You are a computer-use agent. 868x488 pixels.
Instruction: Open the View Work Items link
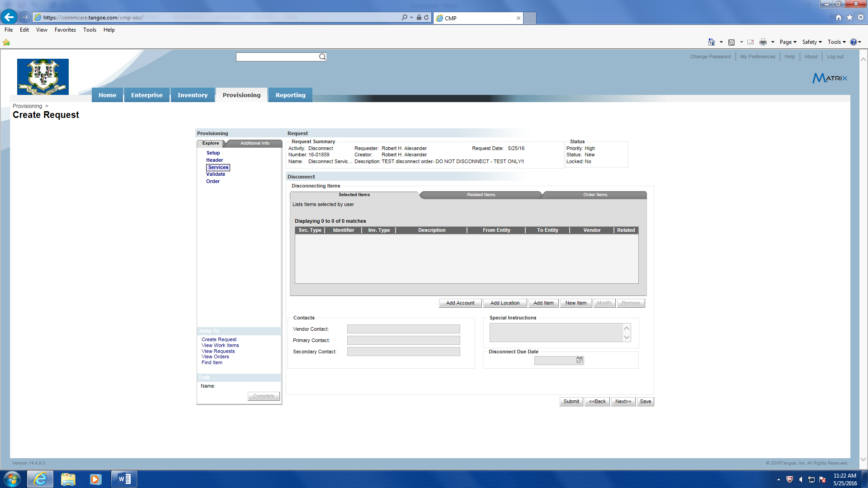(220, 345)
